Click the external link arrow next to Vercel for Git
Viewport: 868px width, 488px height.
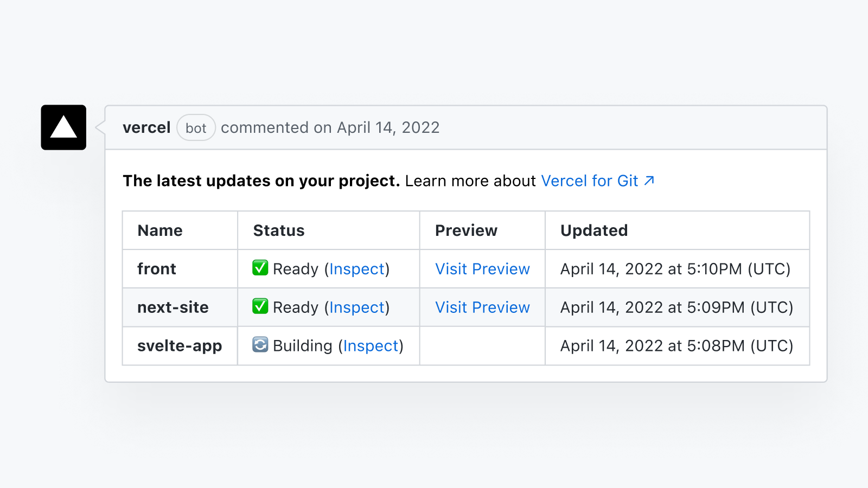pos(649,181)
